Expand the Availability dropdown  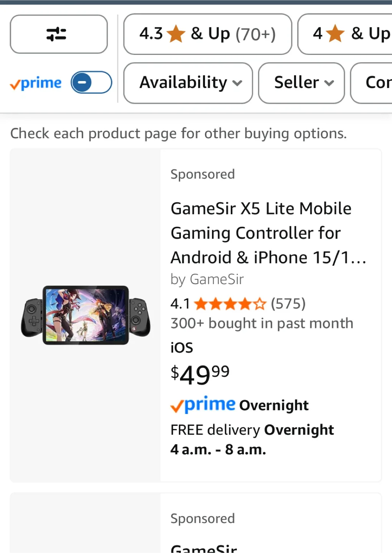coord(188,83)
